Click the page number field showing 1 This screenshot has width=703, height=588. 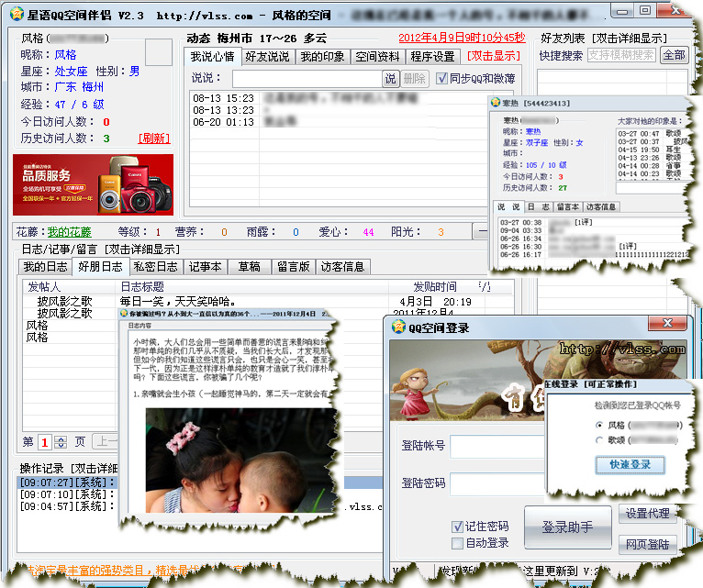(45, 442)
